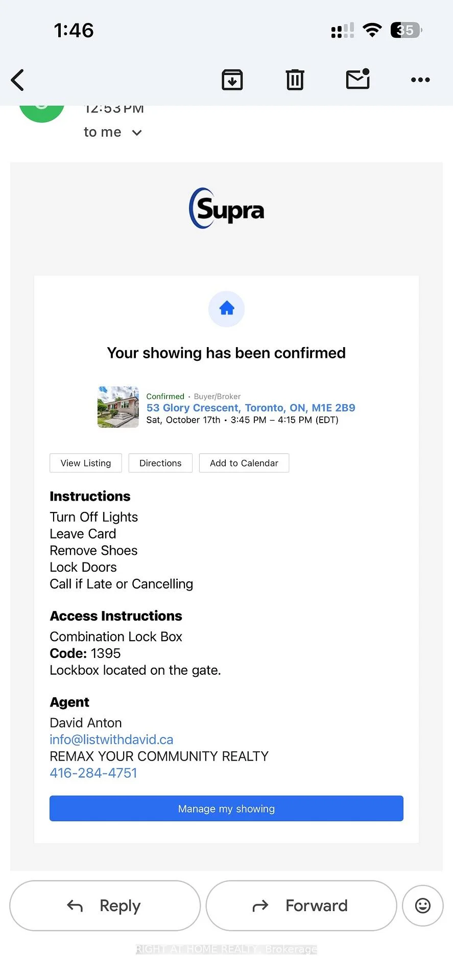
Task: Tap the property photo thumbnail
Action: (118, 407)
